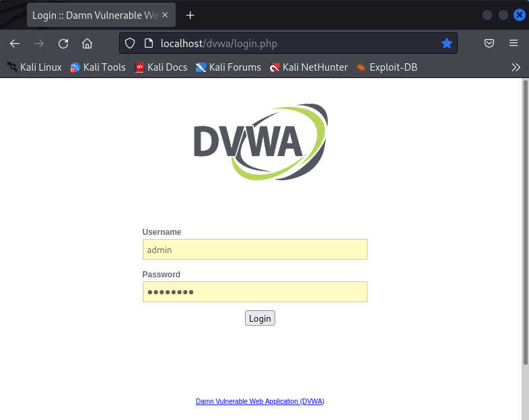Screen dimensions: 529x420
Task: Open Kali Tools bookmark
Action: click(98, 67)
